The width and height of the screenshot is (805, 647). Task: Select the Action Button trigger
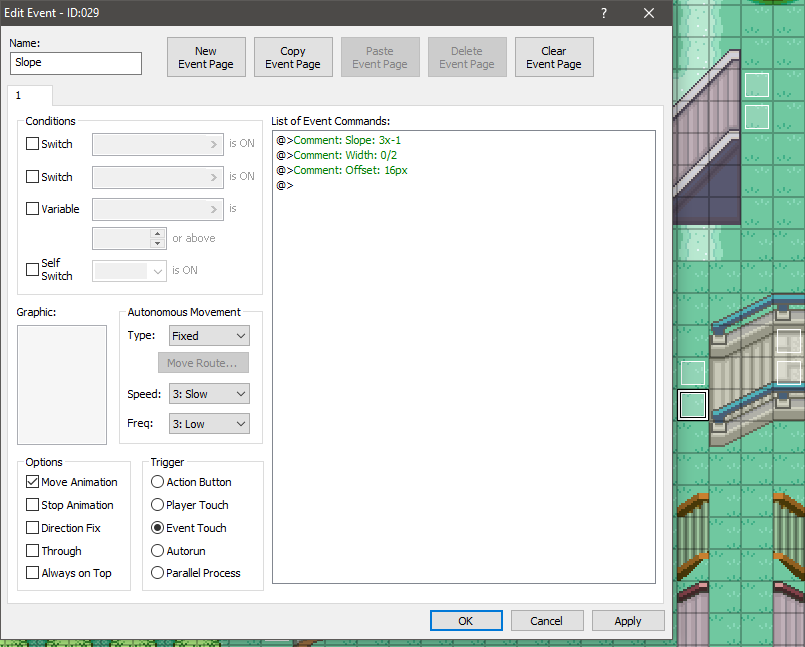tap(158, 482)
